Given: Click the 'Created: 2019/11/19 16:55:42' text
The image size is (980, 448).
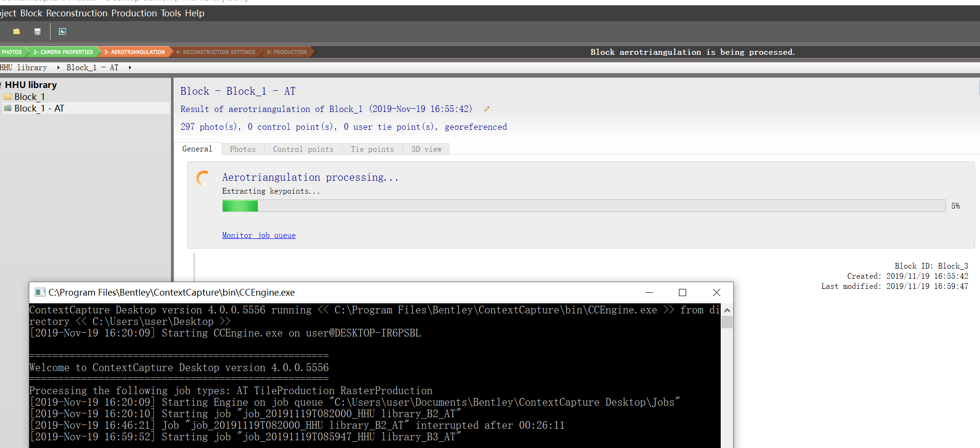Looking at the screenshot, I should (907, 276).
